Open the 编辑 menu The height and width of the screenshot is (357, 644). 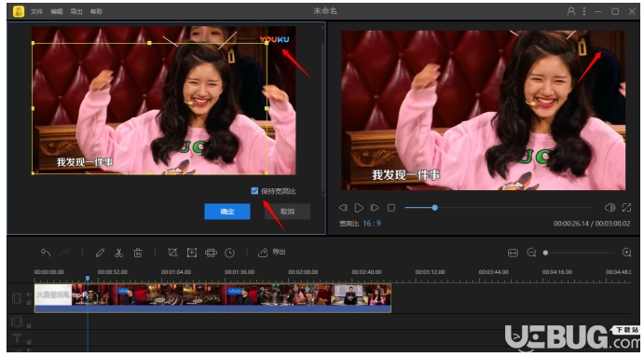(56, 11)
